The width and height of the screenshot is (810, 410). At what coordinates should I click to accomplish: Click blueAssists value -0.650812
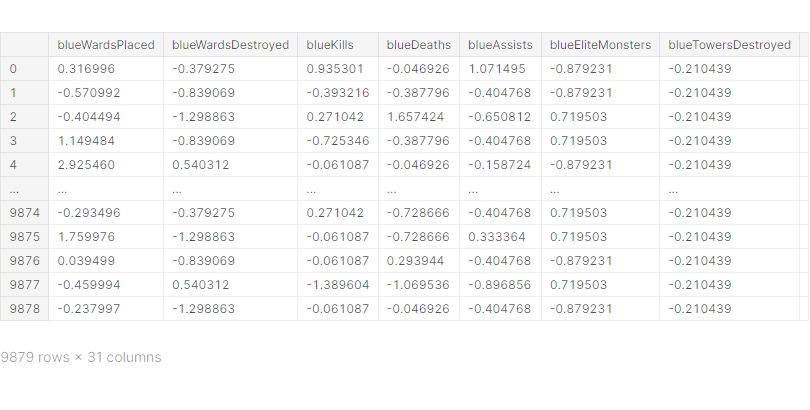tap(500, 117)
